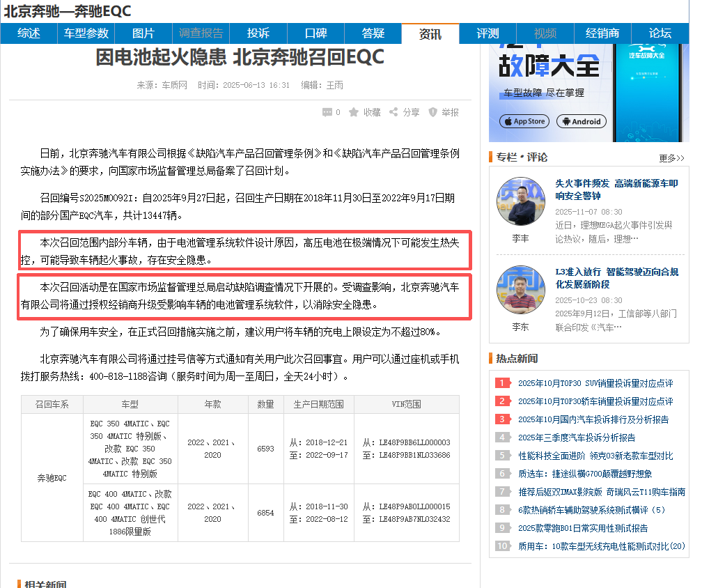Go to the 投诉 tab
702x588 pixels.
tap(258, 33)
